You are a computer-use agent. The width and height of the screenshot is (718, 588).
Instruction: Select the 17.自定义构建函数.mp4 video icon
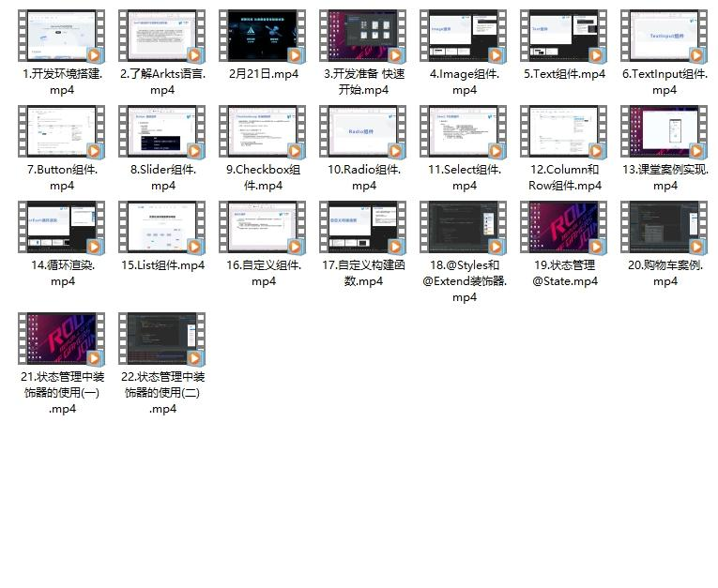363,228
